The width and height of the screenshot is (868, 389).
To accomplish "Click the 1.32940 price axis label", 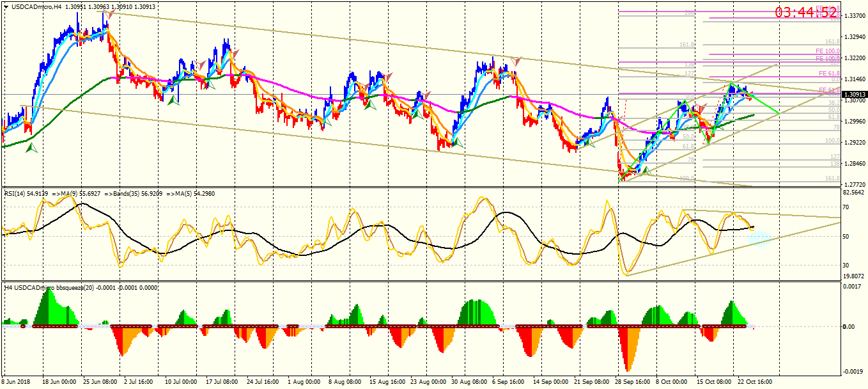I will pyautogui.click(x=855, y=36).
